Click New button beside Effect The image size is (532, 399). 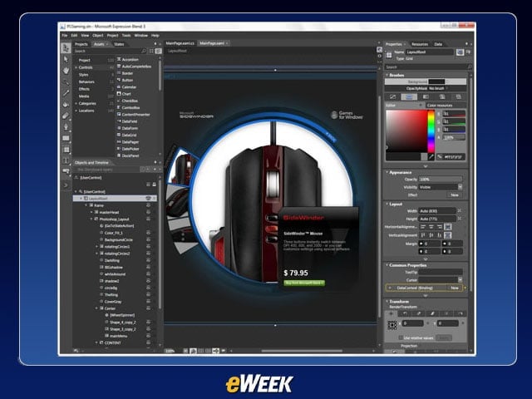point(455,195)
